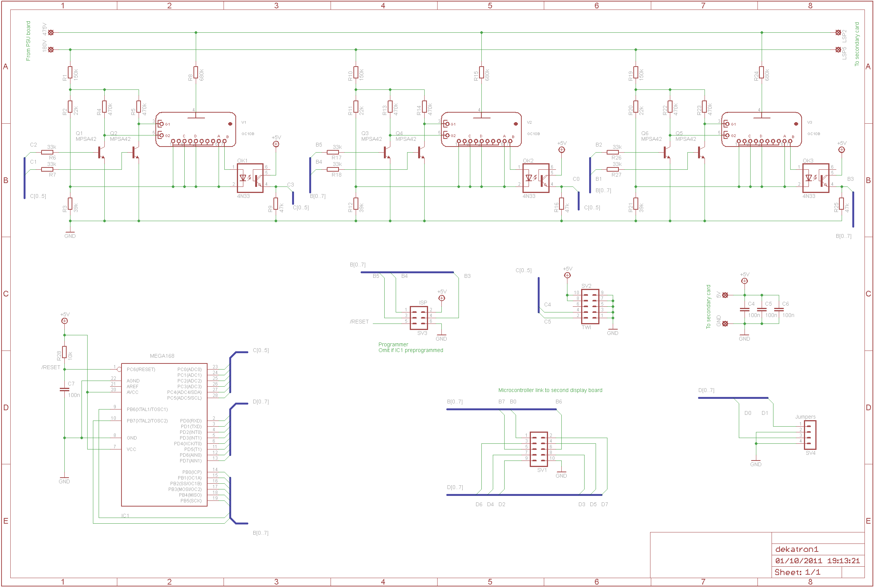
Task: Select the OK1 4N33 optocoupler symbol
Action: point(250,178)
